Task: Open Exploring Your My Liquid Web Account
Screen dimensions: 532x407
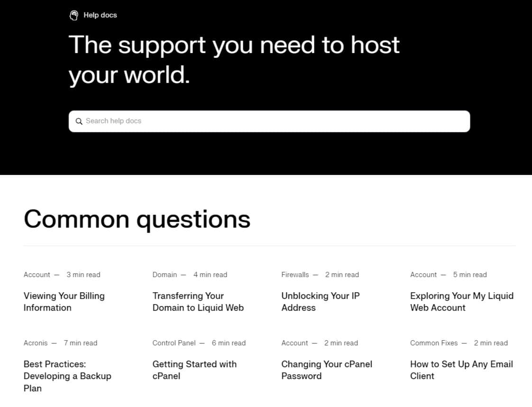Action: (461, 302)
